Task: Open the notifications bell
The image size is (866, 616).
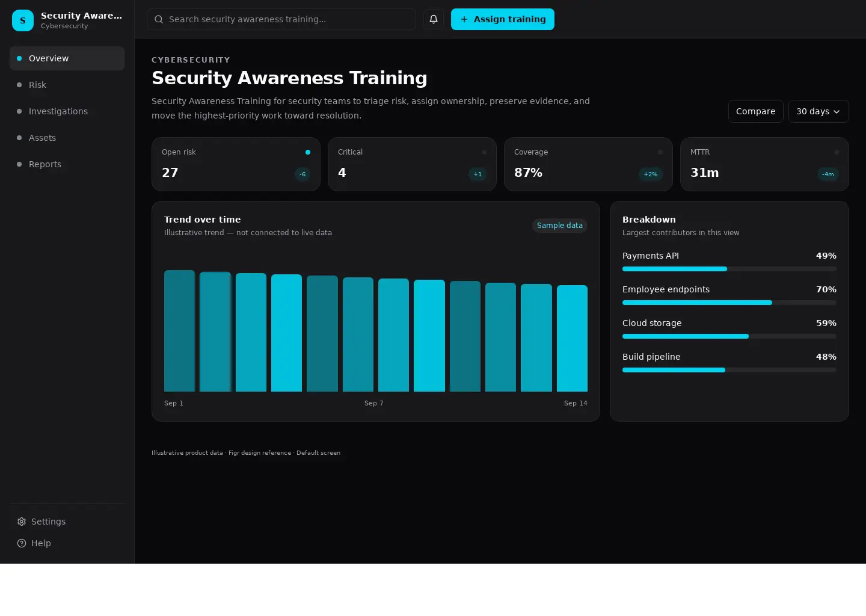Action: (x=434, y=19)
